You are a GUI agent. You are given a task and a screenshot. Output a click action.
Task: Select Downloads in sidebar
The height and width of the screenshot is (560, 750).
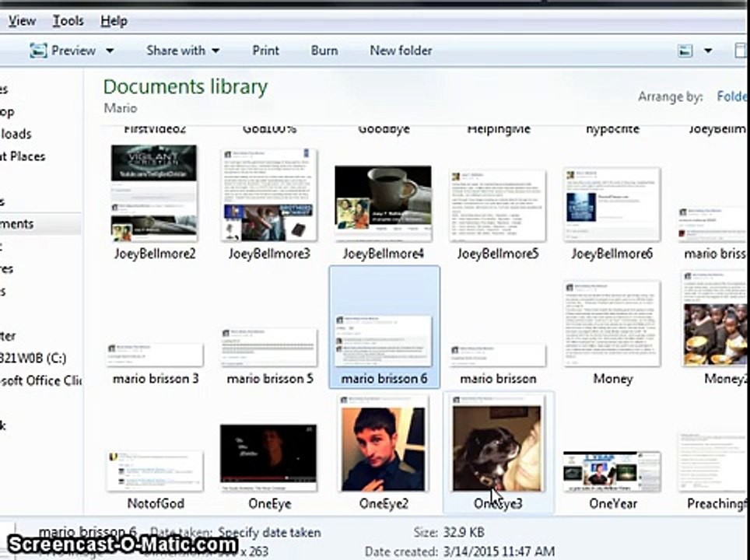pos(16,134)
